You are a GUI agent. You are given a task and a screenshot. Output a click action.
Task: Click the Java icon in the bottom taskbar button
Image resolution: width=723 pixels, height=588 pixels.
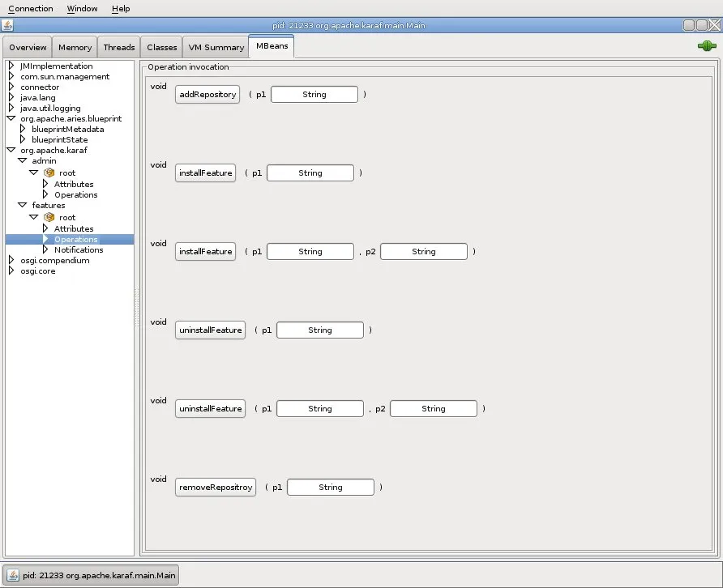click(13, 575)
